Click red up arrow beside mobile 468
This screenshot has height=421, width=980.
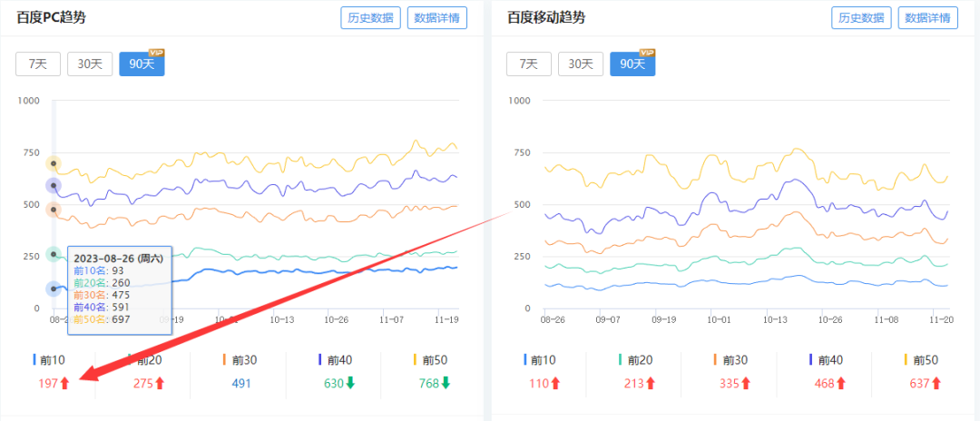point(841,384)
